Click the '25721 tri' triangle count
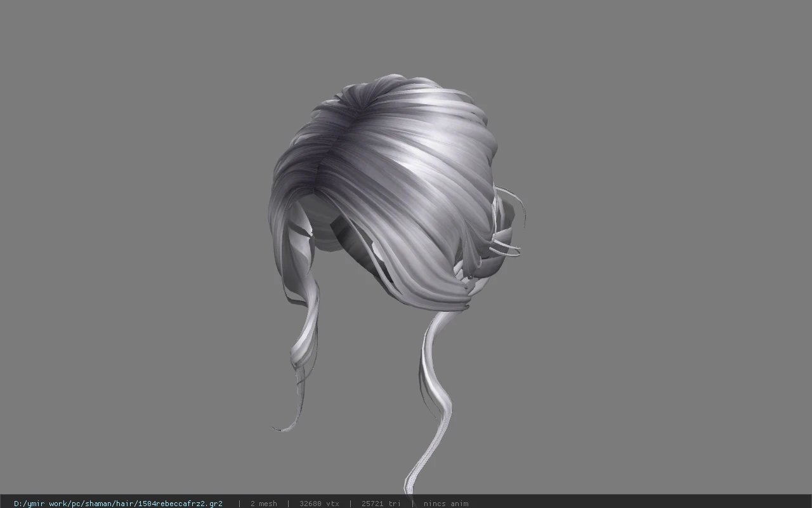The height and width of the screenshot is (508, 812). 381,504
